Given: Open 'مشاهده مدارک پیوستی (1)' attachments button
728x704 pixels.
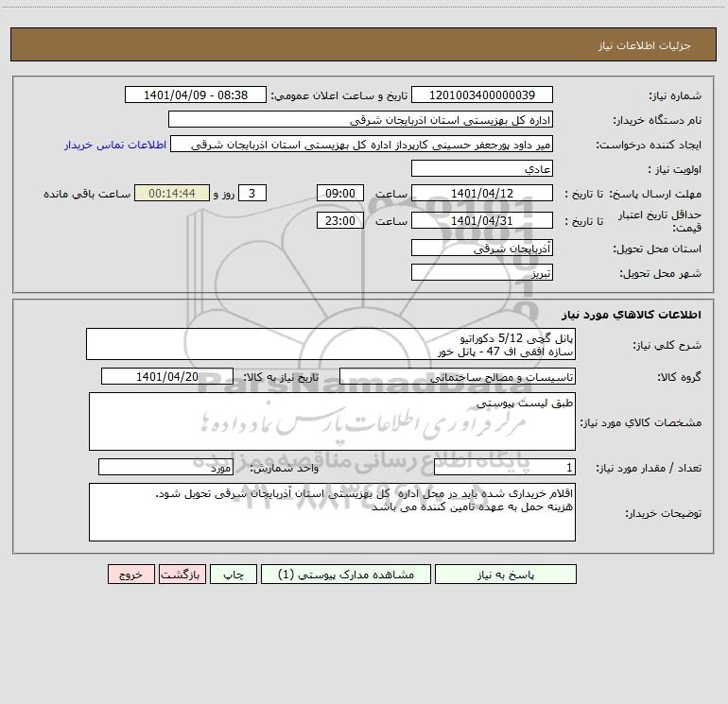Looking at the screenshot, I should coord(346,575).
